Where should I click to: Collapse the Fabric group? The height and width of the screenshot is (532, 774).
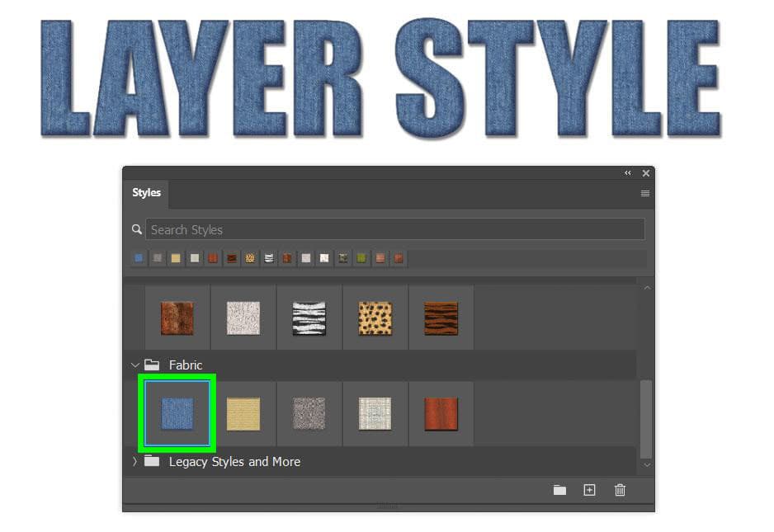tap(135, 365)
